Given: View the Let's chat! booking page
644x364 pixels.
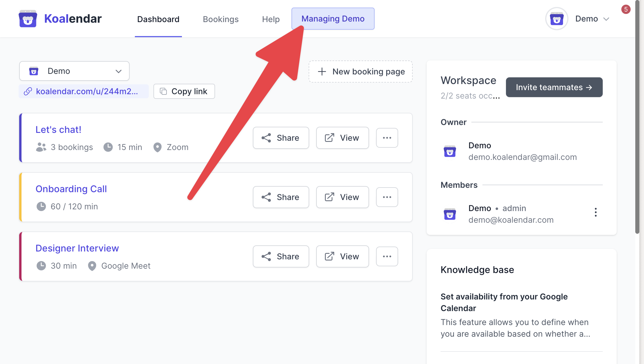Looking at the screenshot, I should coord(342,138).
